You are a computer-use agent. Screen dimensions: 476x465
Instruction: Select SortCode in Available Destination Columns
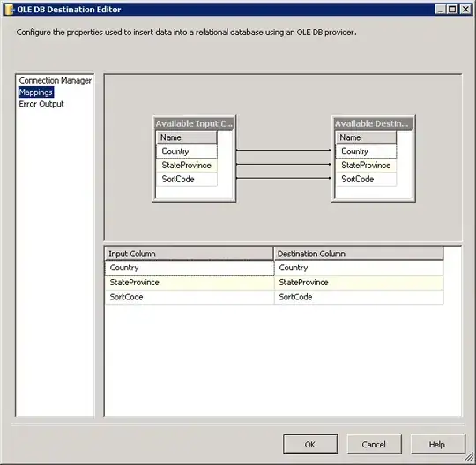(x=366, y=179)
